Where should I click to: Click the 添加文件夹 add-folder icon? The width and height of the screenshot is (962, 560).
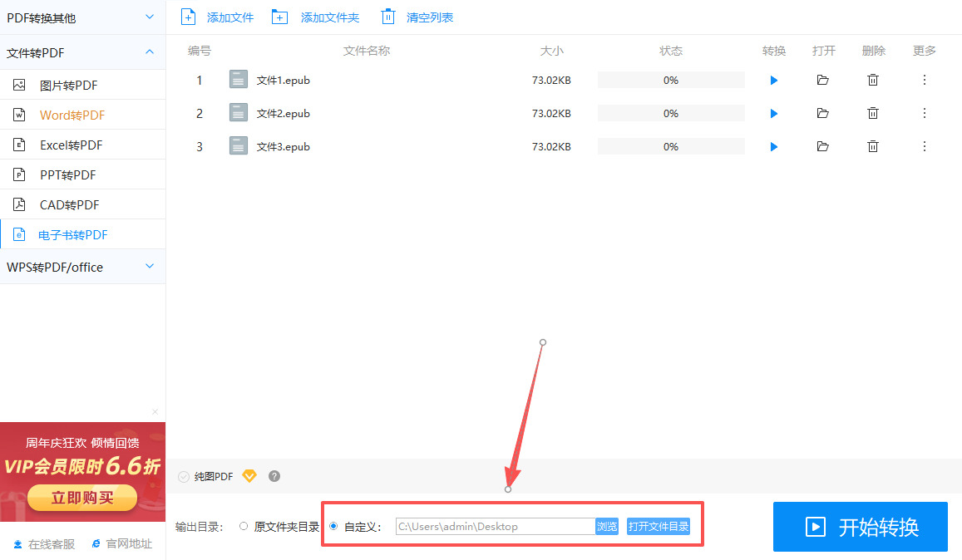click(x=279, y=17)
